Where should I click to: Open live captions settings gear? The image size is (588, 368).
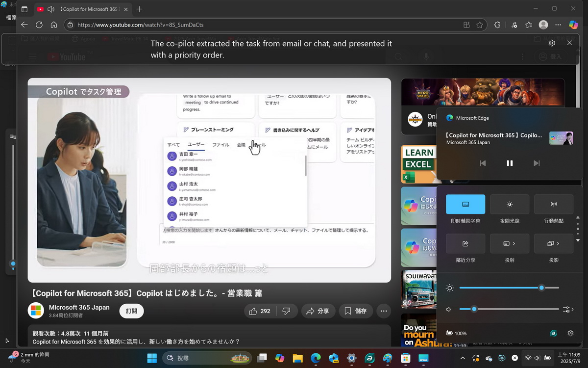(552, 43)
